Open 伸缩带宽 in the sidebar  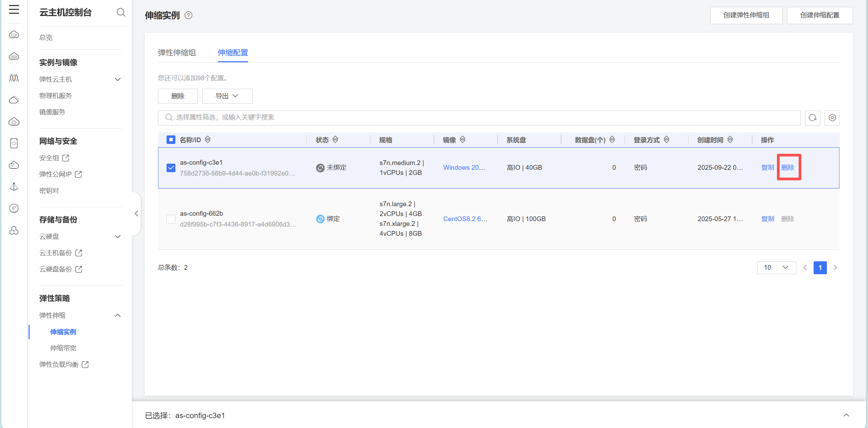pos(63,348)
